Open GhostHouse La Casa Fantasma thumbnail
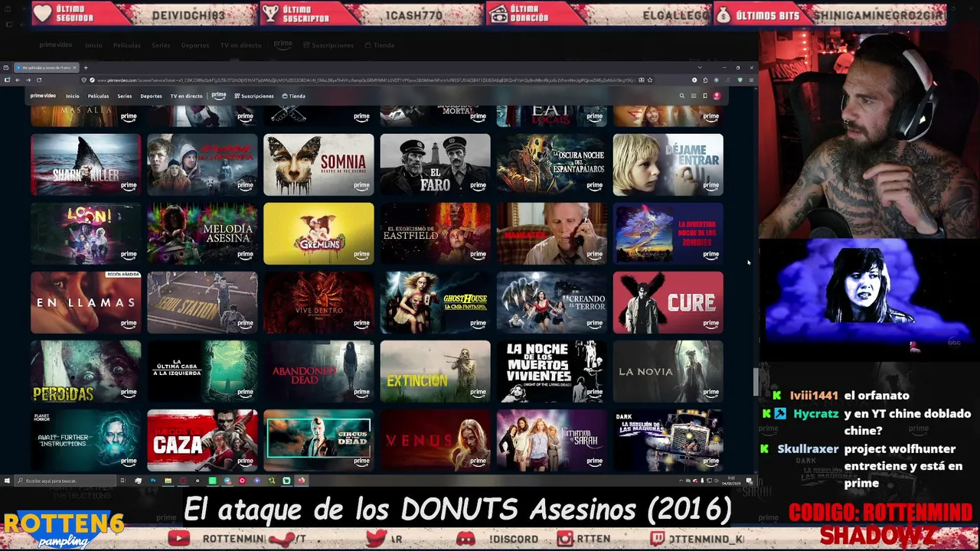 click(x=435, y=302)
